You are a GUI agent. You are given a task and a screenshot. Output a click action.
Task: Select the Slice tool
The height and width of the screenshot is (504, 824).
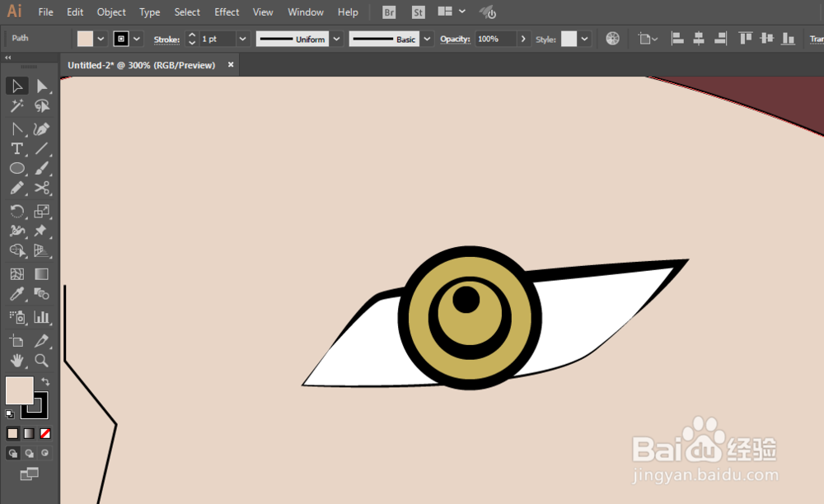41,341
